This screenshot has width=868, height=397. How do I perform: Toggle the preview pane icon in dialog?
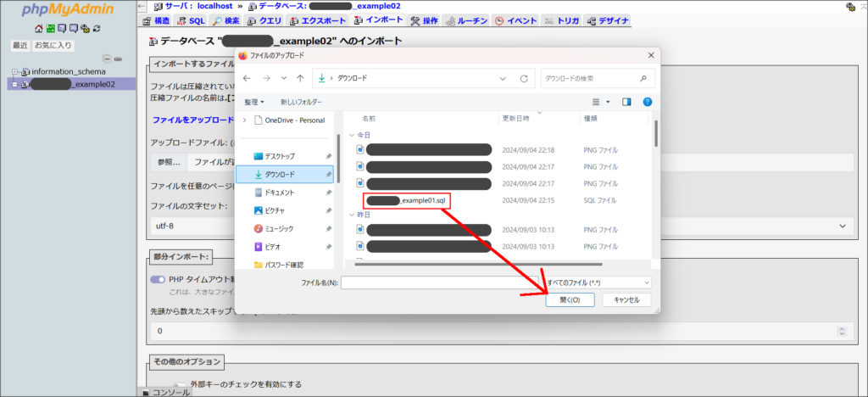tap(626, 102)
